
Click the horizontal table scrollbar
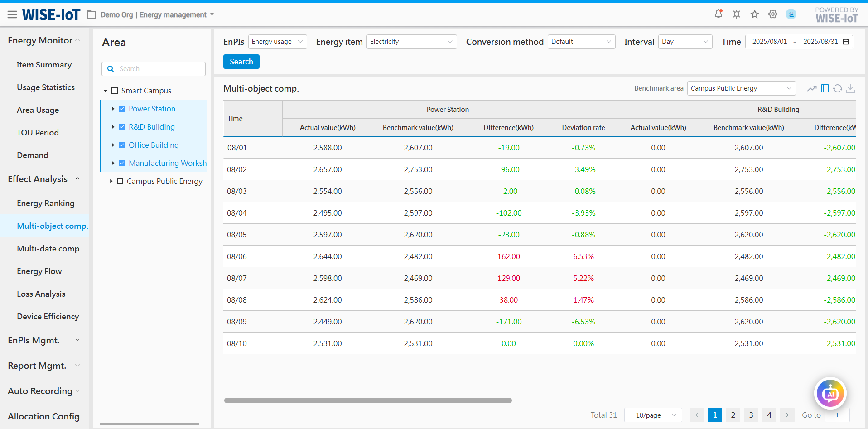pos(367,400)
